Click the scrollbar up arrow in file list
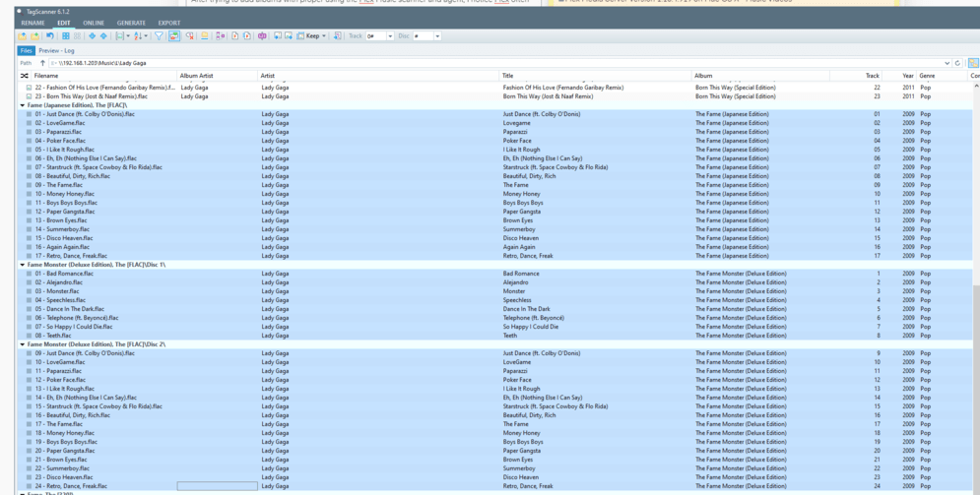Viewport: 980px width, 495px height. (x=976, y=86)
